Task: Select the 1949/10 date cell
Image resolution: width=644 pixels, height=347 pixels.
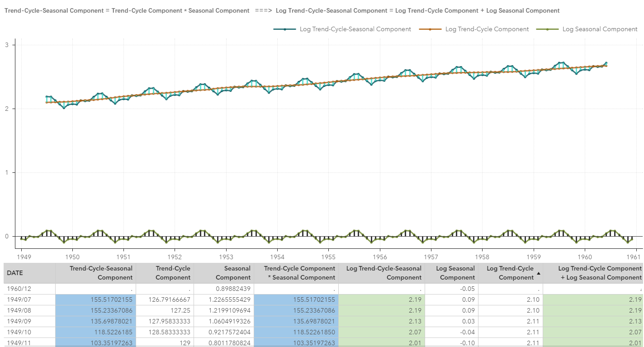Action: [29, 332]
